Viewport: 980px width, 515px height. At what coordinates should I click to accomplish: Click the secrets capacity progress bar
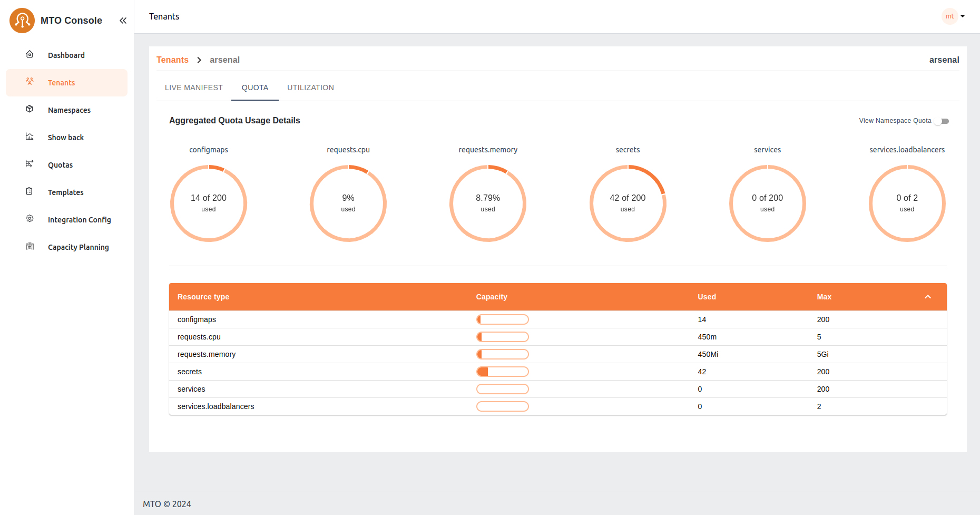pyautogui.click(x=502, y=372)
